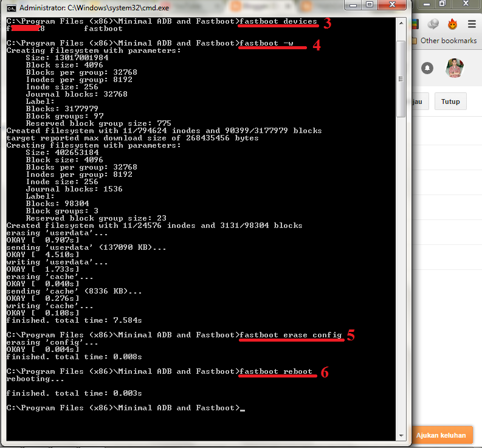This screenshot has width=482, height=448.
Task: Click the 'fastboot devices' command text
Action: coord(278,21)
